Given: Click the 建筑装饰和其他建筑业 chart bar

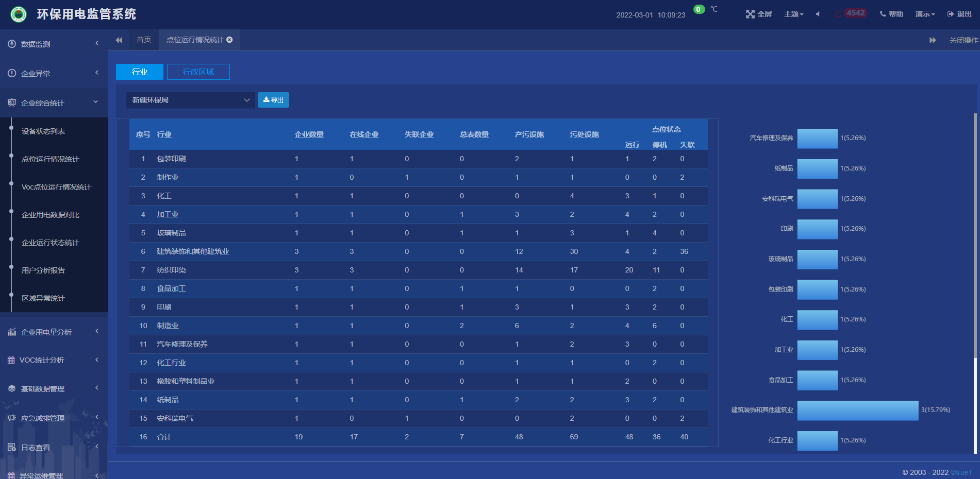Looking at the screenshot, I should coord(857,410).
